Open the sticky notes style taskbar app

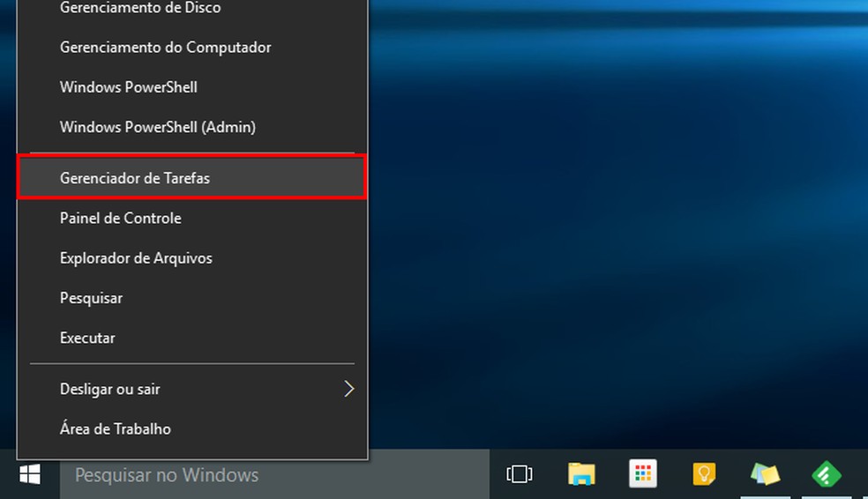tap(766, 474)
